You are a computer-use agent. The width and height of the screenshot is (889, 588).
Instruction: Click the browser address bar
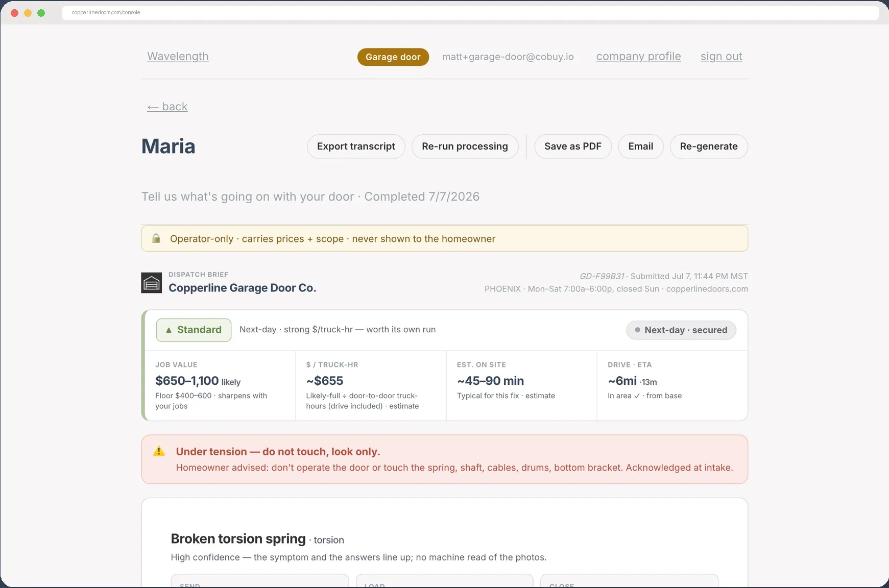(x=470, y=12)
